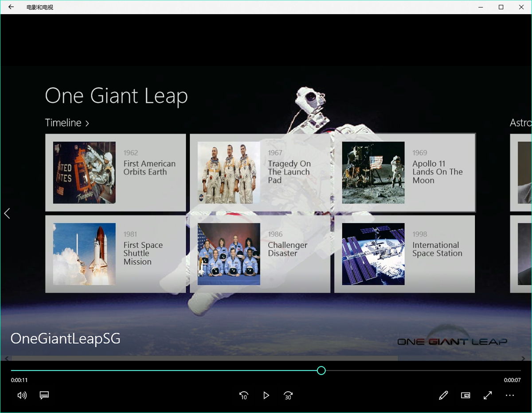
Task: Open the more options ellipsis menu
Action: point(510,395)
